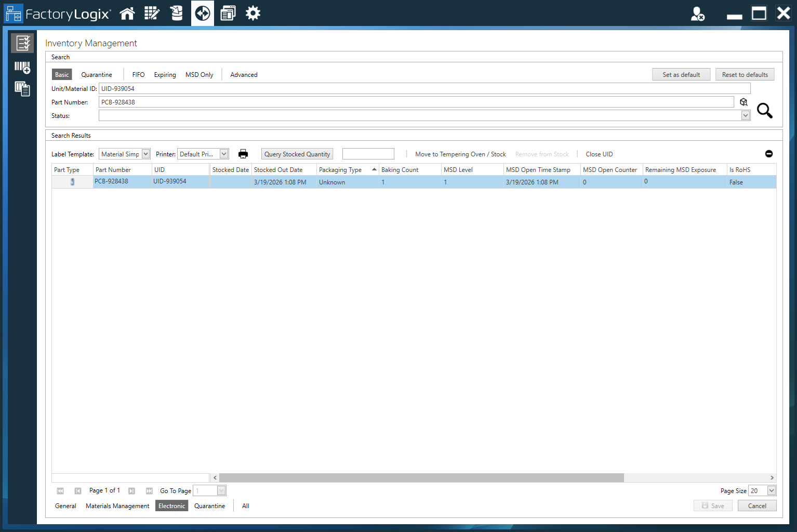
Task: Run the search with the magnifier icon
Action: [x=764, y=111]
